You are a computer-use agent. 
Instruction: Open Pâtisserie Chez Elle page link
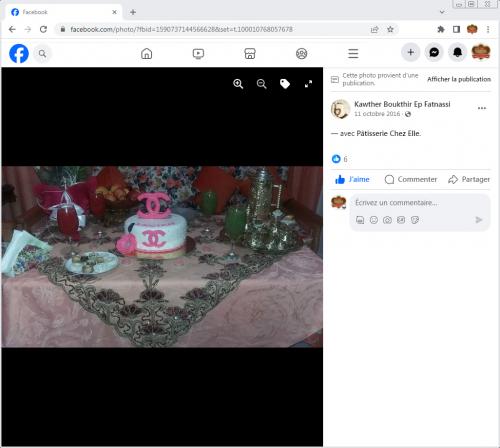388,133
